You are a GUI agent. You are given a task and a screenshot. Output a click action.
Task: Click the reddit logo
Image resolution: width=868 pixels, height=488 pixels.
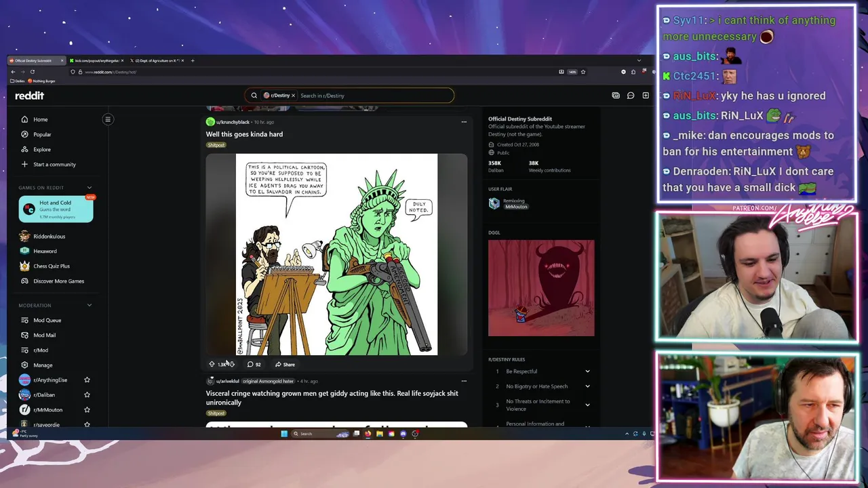click(29, 96)
